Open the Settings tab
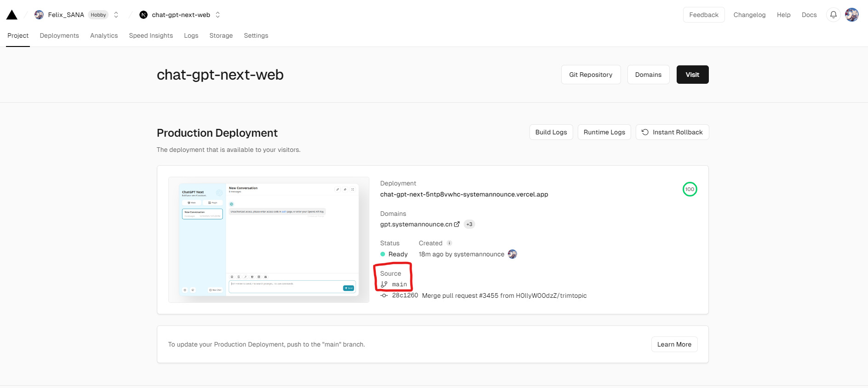The width and height of the screenshot is (868, 388). point(256,35)
